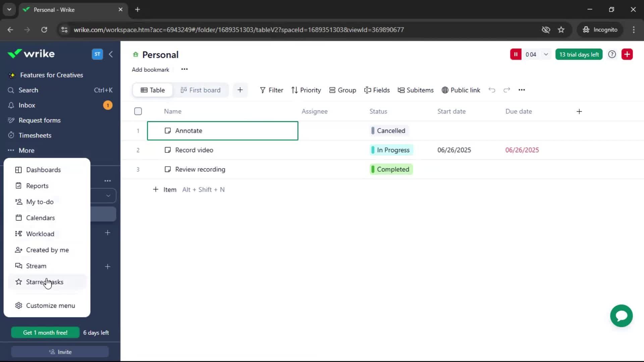644x362 pixels.
Task: Open the help question mark icon
Action: click(612, 54)
